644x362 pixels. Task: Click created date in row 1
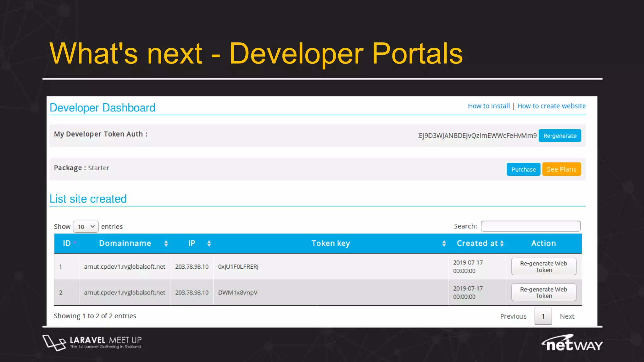point(468,266)
